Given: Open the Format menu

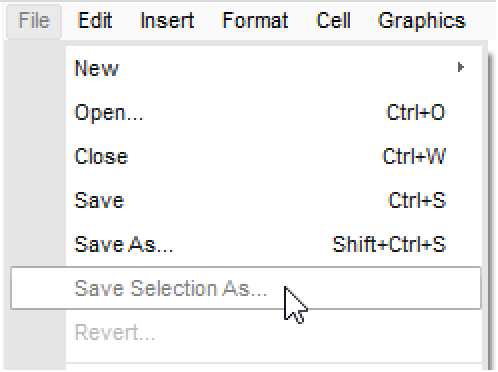Looking at the screenshot, I should (x=255, y=21).
